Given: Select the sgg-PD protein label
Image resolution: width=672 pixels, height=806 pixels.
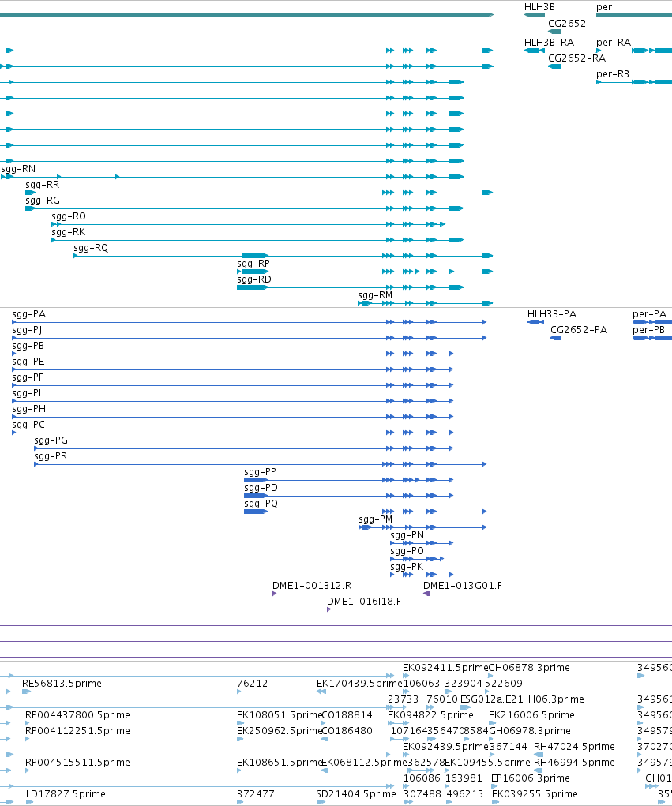Looking at the screenshot, I should click(261, 488).
